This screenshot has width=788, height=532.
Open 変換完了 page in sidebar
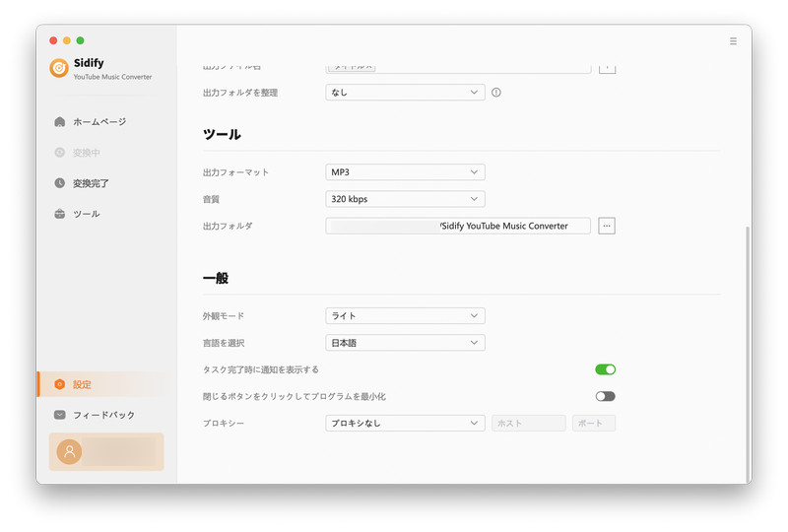[x=91, y=183]
